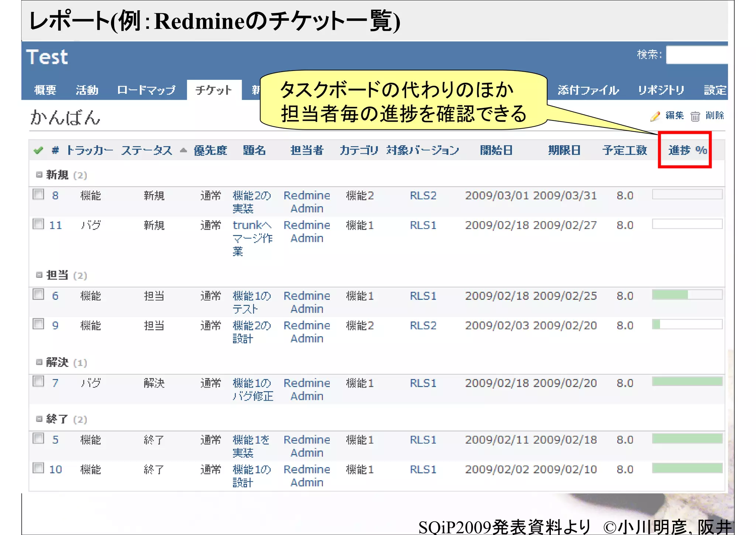
Task: Open ticket link 機能1を実装
Action: [x=251, y=446]
